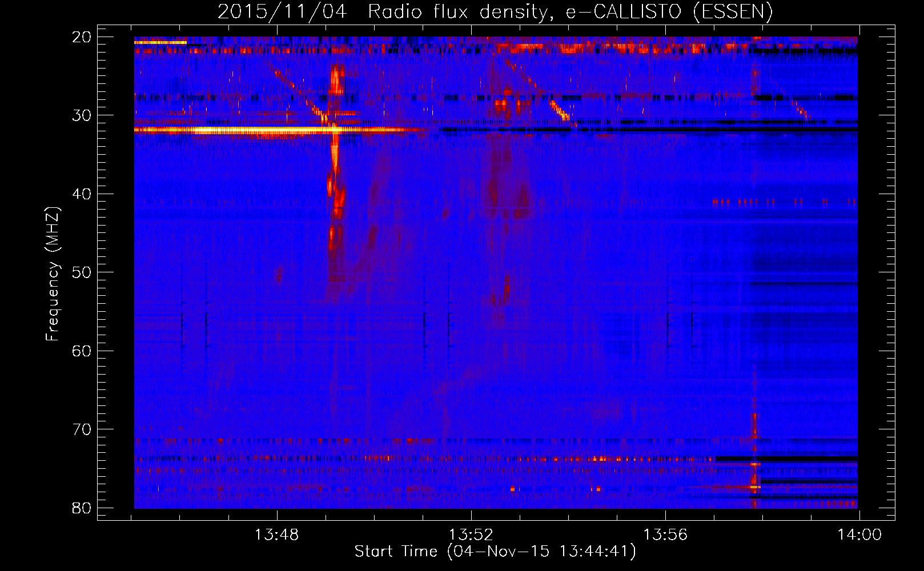Click the 60 MHz frequency tick label
The width and height of the screenshot is (924, 571).
pos(82,351)
